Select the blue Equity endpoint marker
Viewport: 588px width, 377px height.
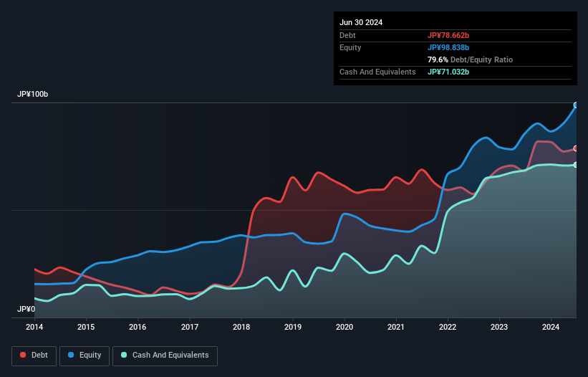pyautogui.click(x=576, y=105)
